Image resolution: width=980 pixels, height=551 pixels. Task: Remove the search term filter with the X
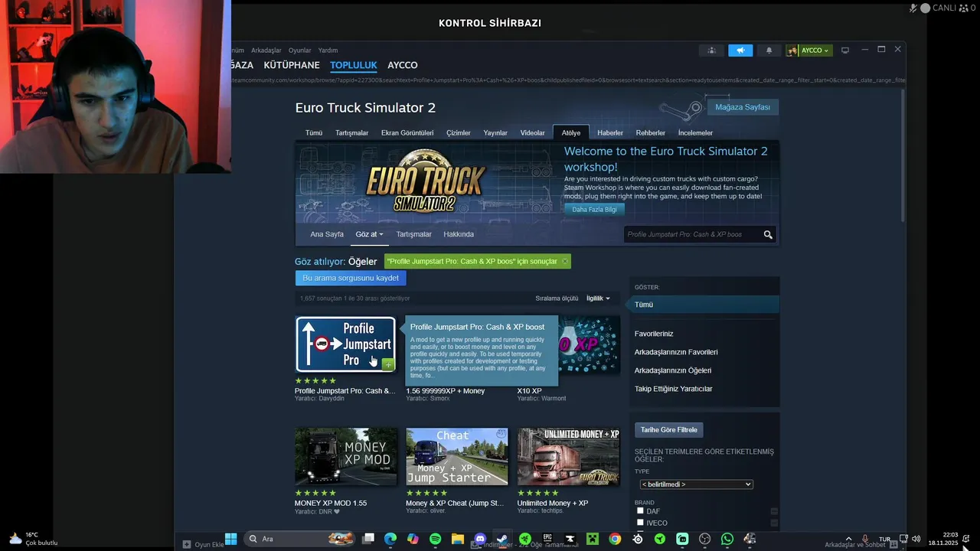point(565,261)
